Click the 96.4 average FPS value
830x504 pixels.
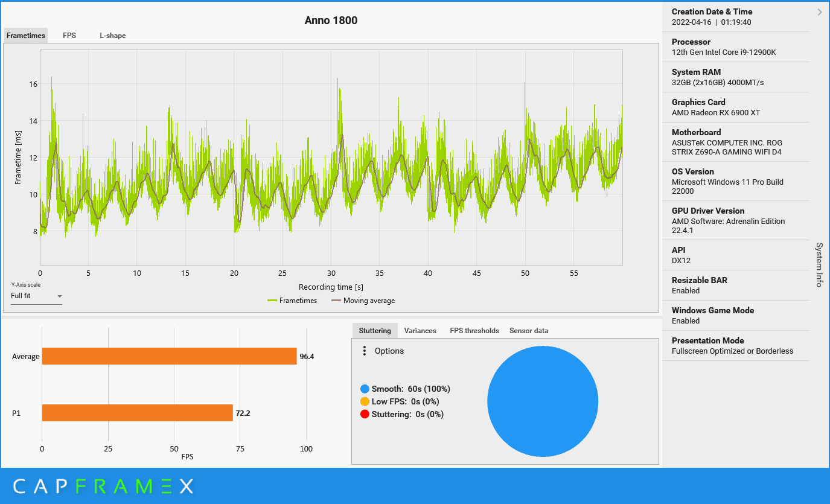(307, 356)
